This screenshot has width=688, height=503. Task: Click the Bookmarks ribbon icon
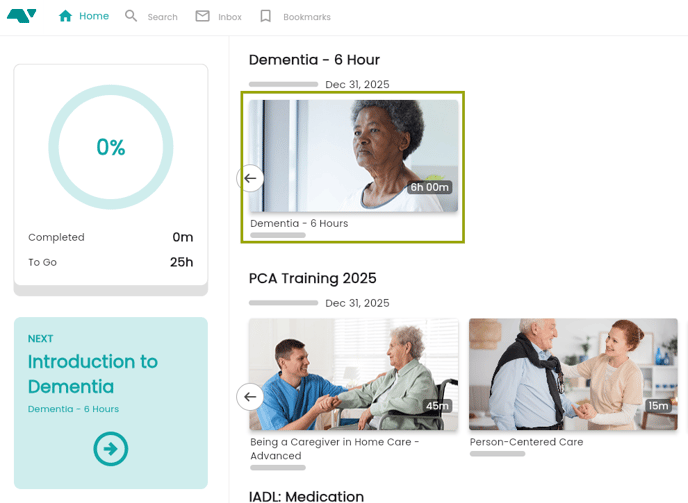point(265,16)
